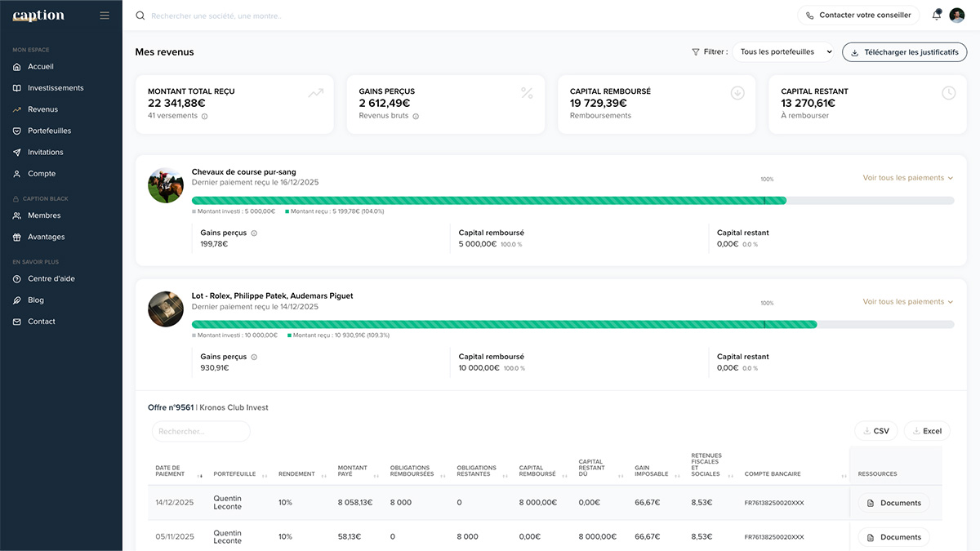Sort table by Rendement column
Image resolution: width=980 pixels, height=551 pixels.
(x=324, y=474)
